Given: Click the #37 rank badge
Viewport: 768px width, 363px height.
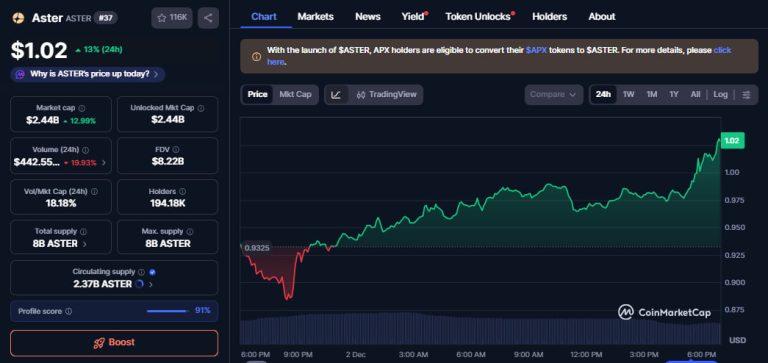Looking at the screenshot, I should point(105,18).
